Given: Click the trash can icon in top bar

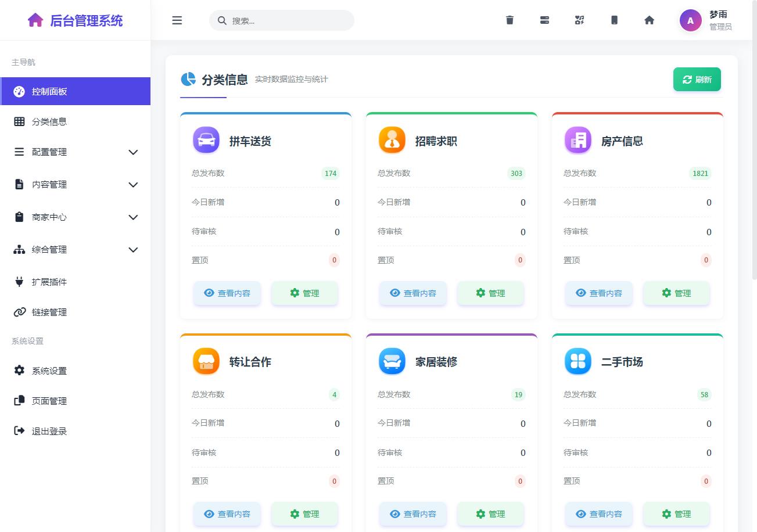Looking at the screenshot, I should point(510,20).
